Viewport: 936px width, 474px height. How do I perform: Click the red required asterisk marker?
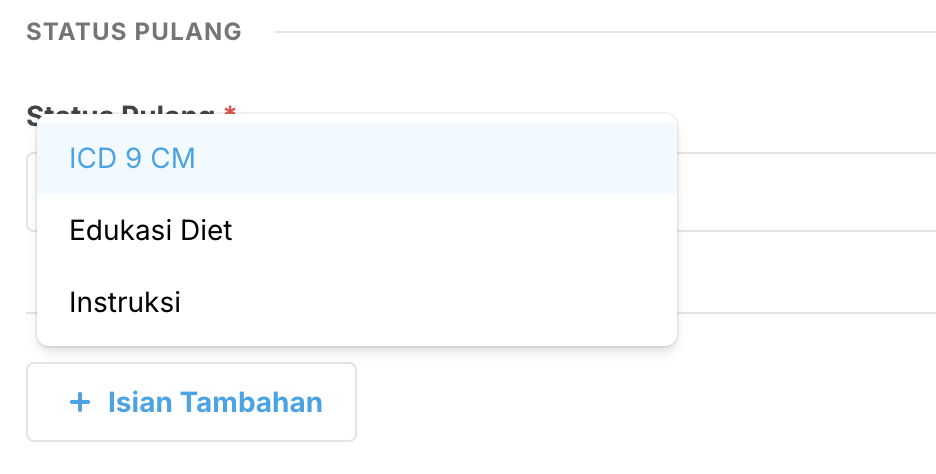(230, 109)
